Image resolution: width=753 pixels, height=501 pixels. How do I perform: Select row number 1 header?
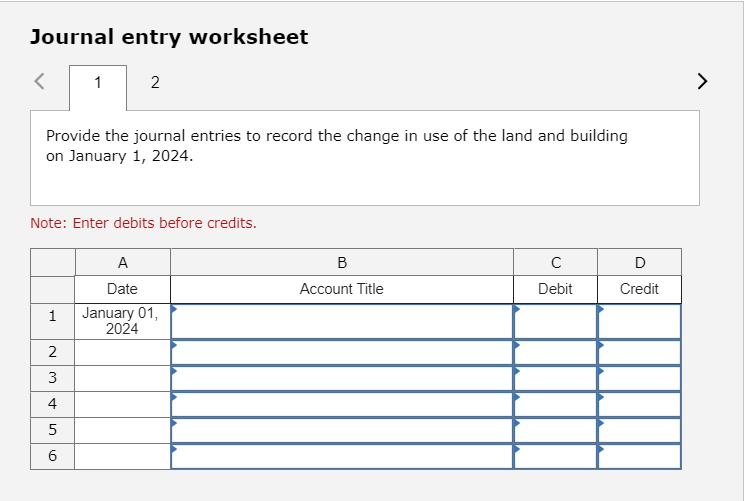click(52, 321)
